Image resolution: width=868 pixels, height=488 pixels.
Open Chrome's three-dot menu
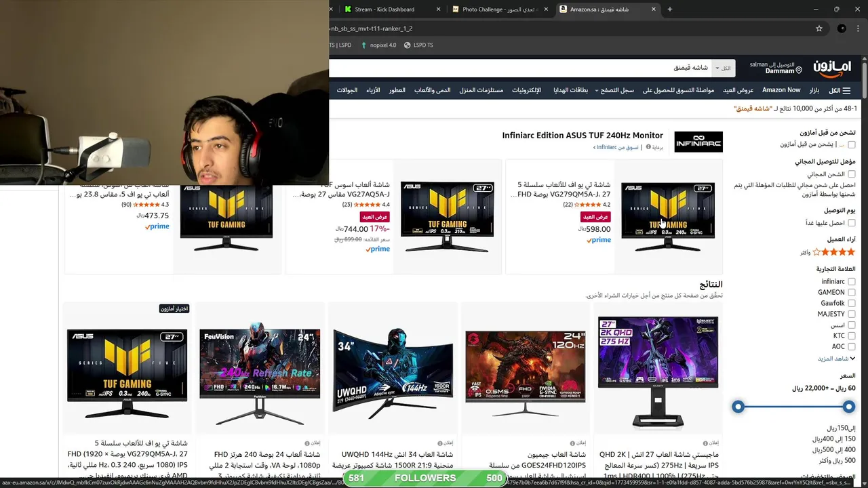click(859, 28)
